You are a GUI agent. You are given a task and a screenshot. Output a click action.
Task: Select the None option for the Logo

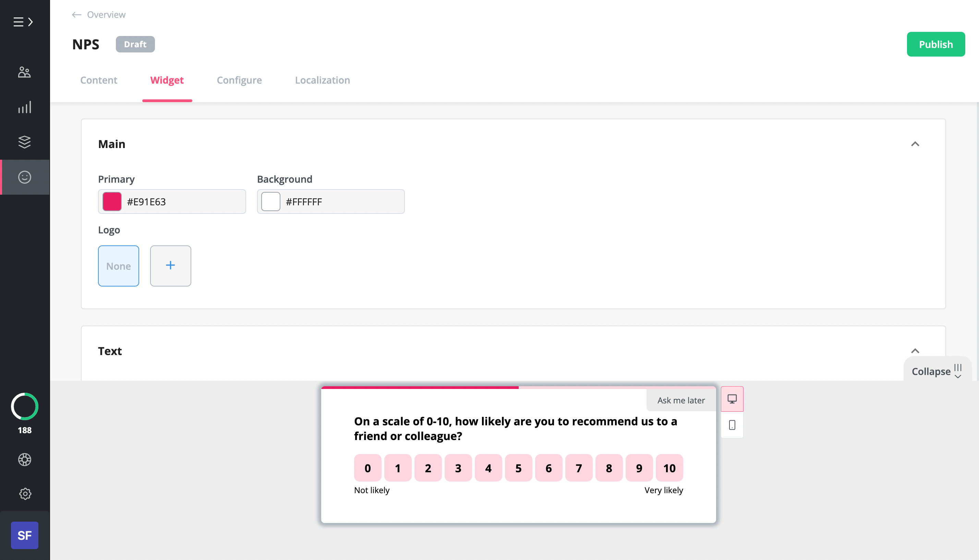click(x=119, y=266)
